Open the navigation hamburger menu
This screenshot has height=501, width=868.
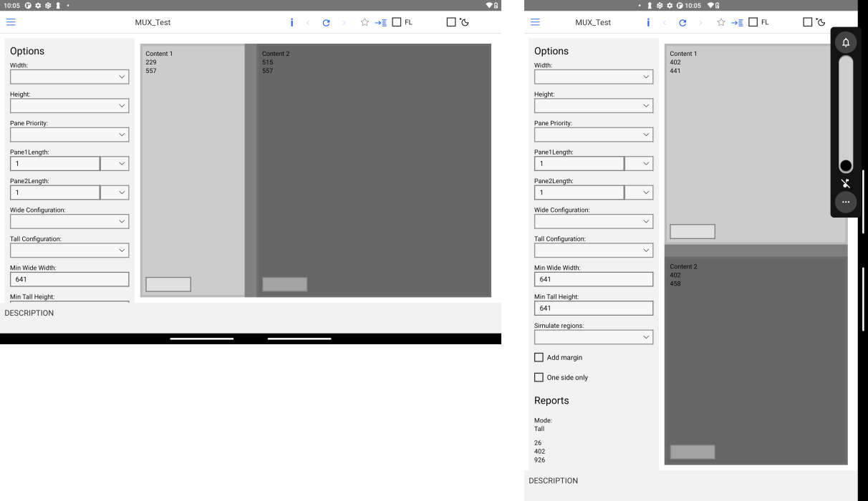pos(11,21)
